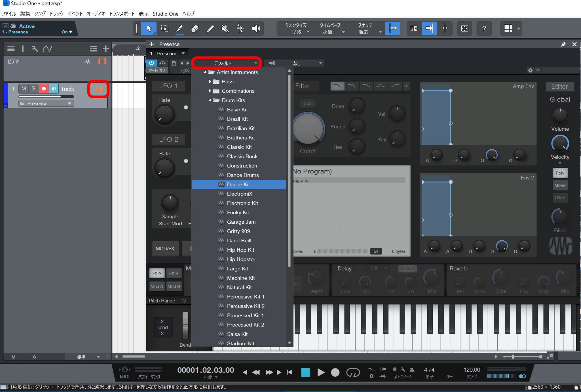Select the Listen speaker tool
581x392 pixels.
click(x=256, y=28)
